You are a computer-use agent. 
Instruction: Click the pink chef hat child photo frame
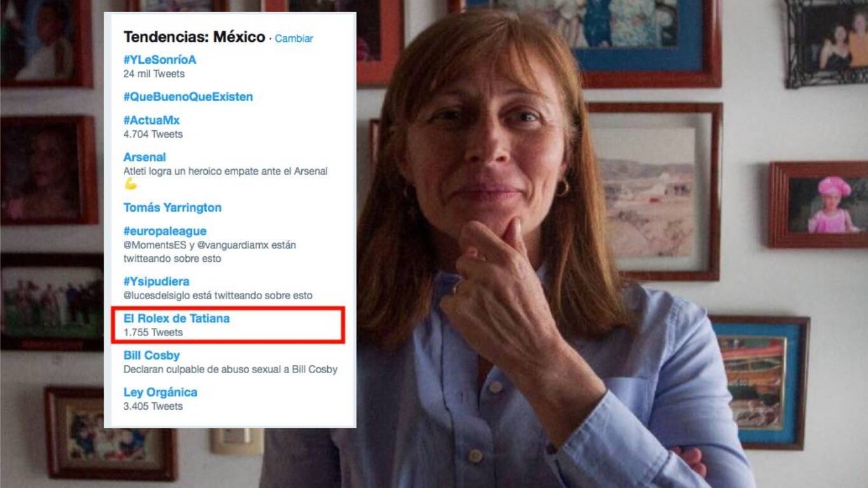tap(818, 205)
